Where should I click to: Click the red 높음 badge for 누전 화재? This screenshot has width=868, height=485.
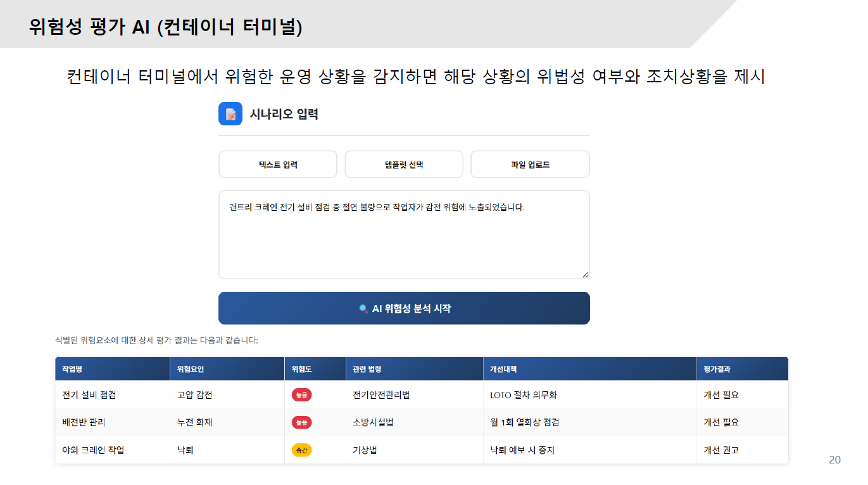click(x=302, y=422)
